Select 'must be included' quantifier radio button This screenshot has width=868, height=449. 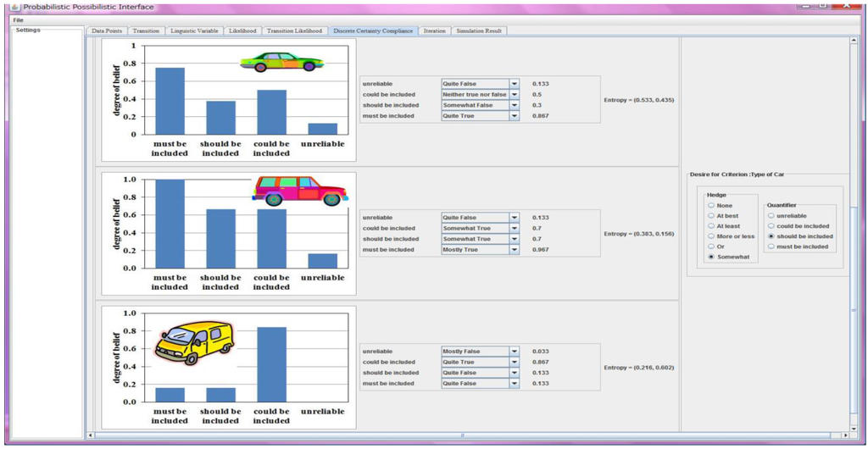[771, 247]
